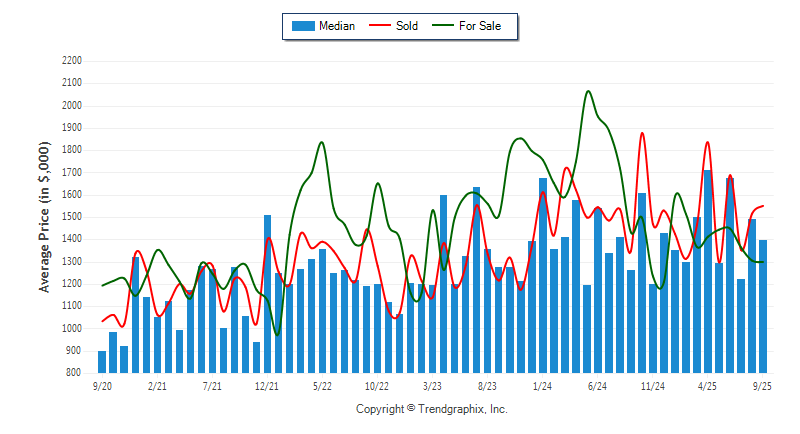Click the 9/20 x-axis date label
Viewport: 800px width, 434px height.
(x=102, y=385)
